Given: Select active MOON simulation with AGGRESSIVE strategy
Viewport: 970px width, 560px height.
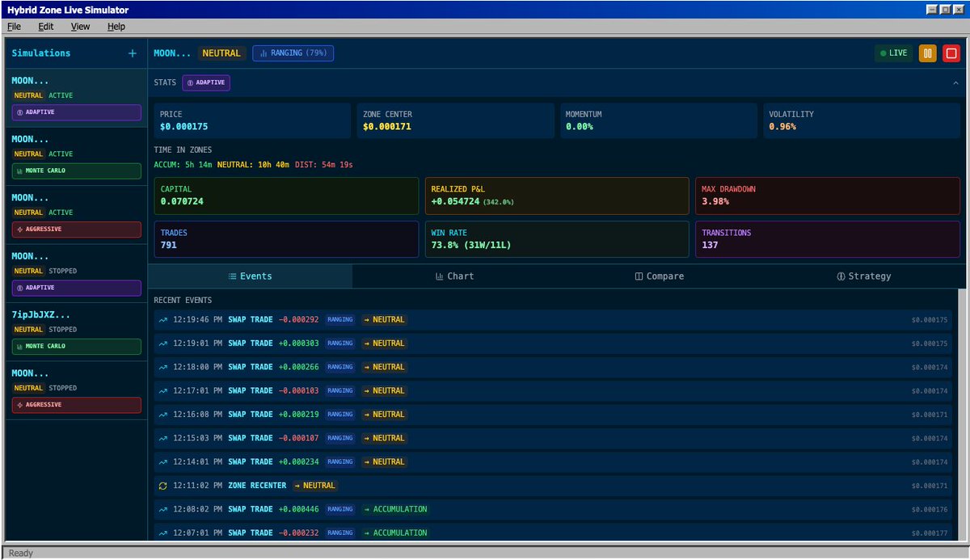Looking at the screenshot, I should click(77, 215).
